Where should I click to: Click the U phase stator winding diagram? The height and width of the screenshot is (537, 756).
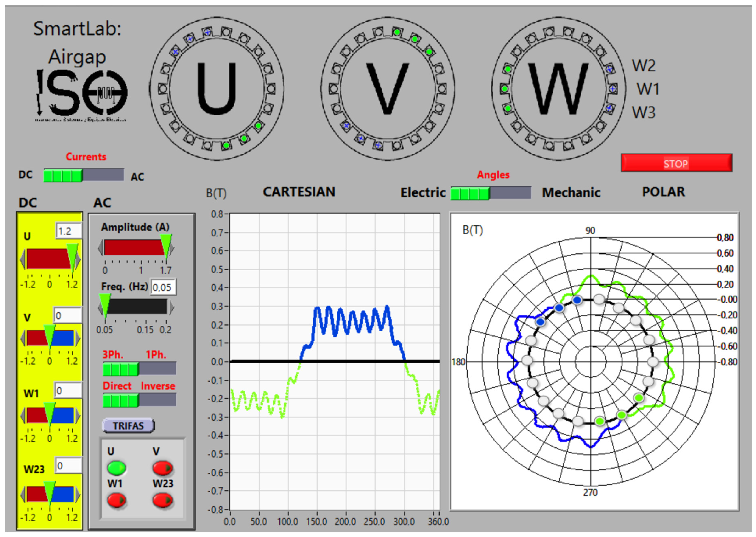(217, 89)
